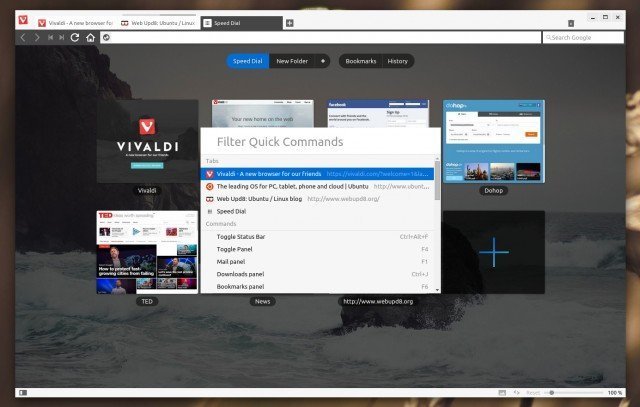Click the Vivaldi logo menu button
The width and height of the screenshot is (640, 407).
click(x=22, y=22)
